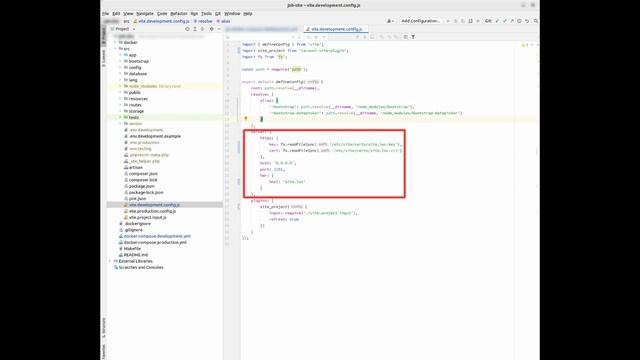Hide the Project tool window with minus icon
The image size is (640, 360).
(x=219, y=29)
